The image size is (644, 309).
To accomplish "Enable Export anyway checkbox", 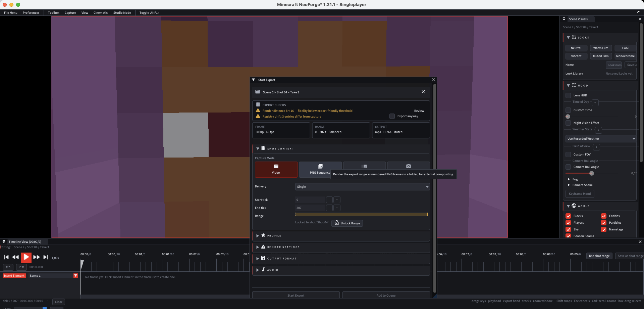I will (392, 116).
